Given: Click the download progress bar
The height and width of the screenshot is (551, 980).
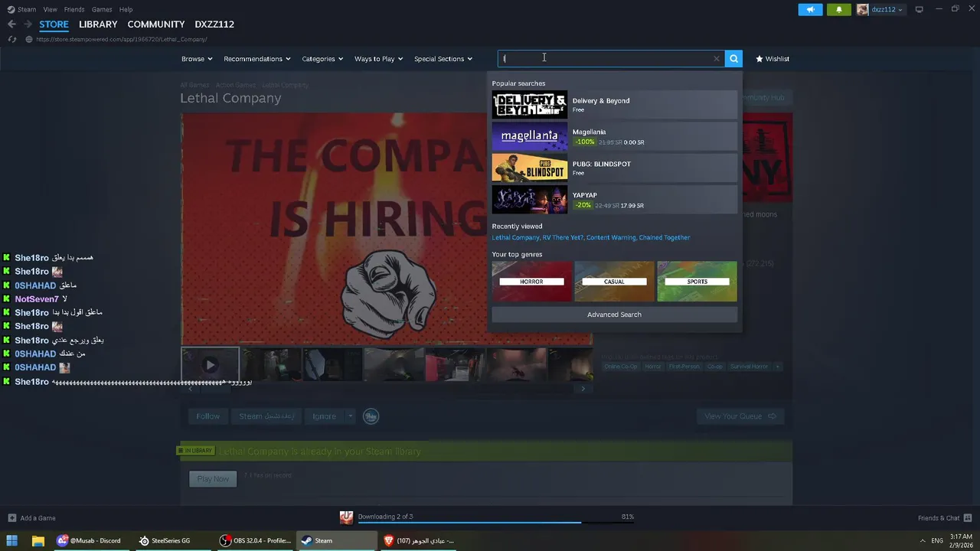Looking at the screenshot, I should pos(495,523).
